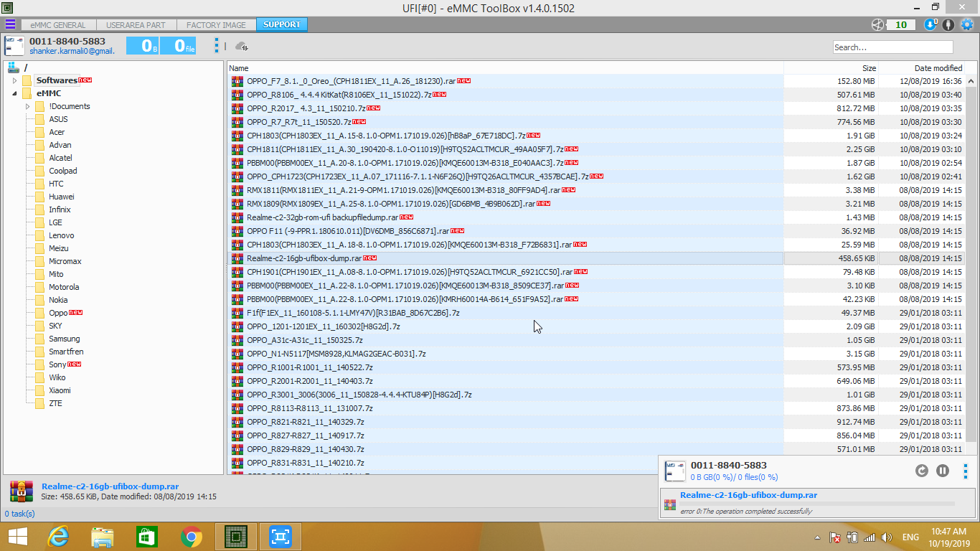The width and height of the screenshot is (980, 551).
Task: Click the Softwares folder icon
Action: [27, 80]
